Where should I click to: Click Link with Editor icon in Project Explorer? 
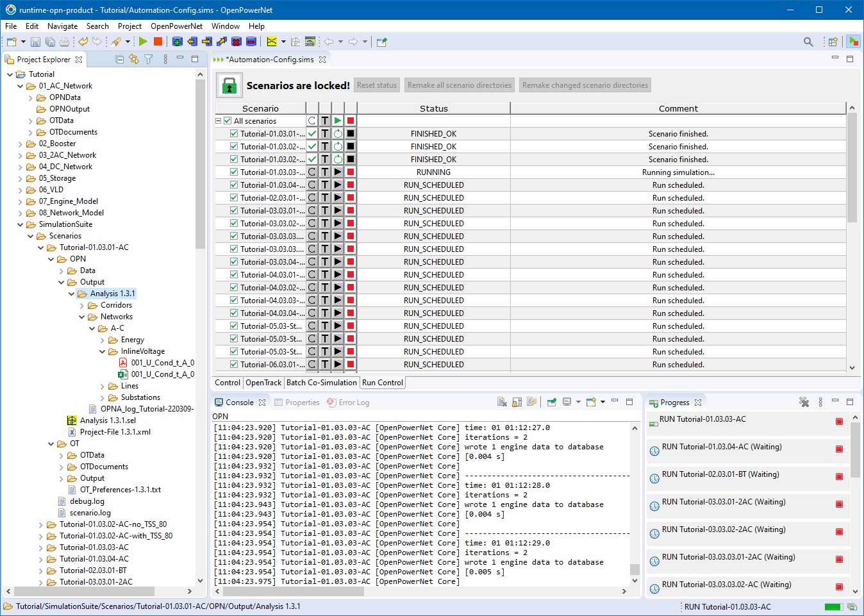(133, 59)
